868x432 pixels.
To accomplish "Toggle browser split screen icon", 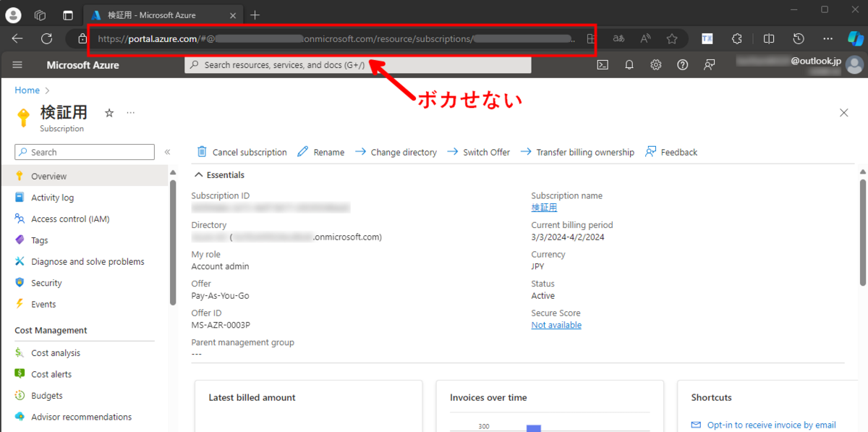I will 769,38.
